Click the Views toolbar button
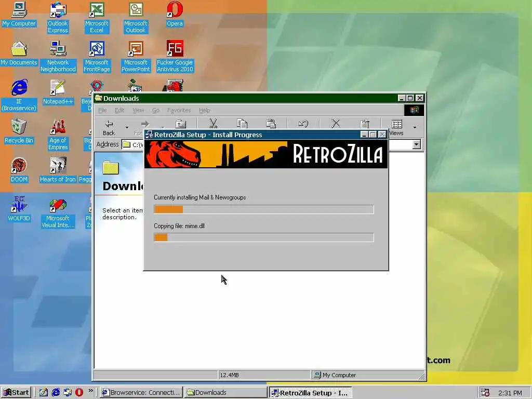Image resolution: width=532 pixels, height=399 pixels. click(396, 128)
